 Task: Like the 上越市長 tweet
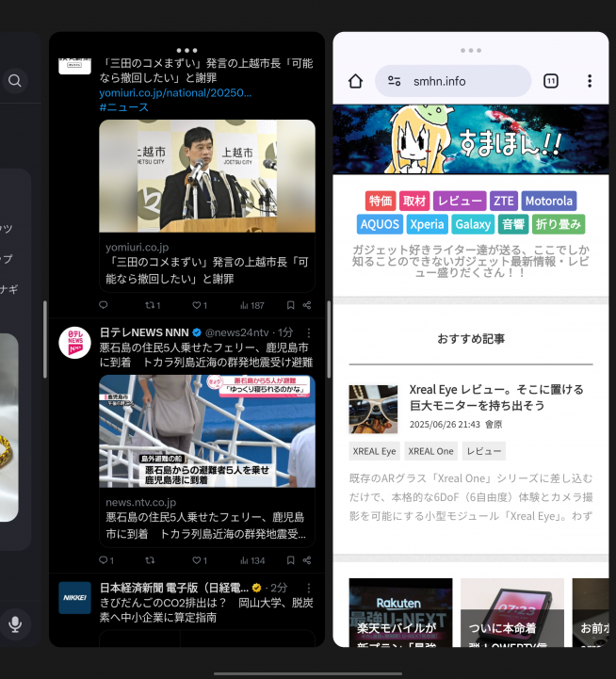click(200, 305)
